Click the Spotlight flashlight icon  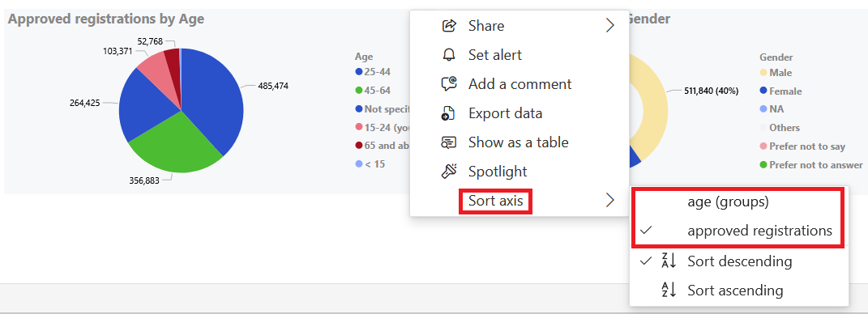click(x=448, y=172)
